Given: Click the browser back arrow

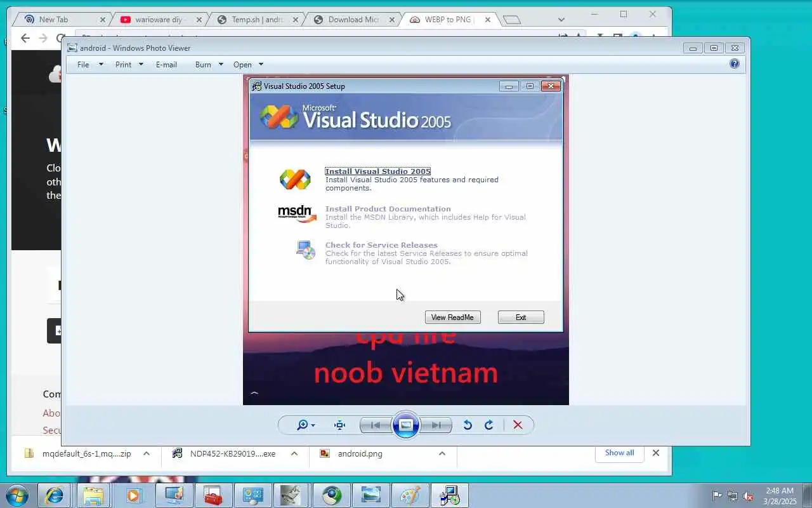Looking at the screenshot, I should tap(25, 38).
